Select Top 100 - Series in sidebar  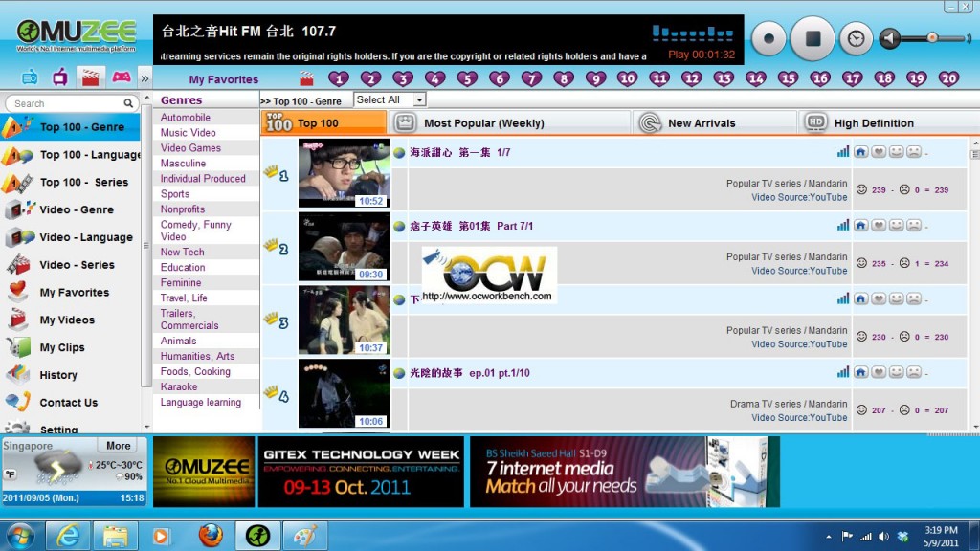(x=71, y=182)
